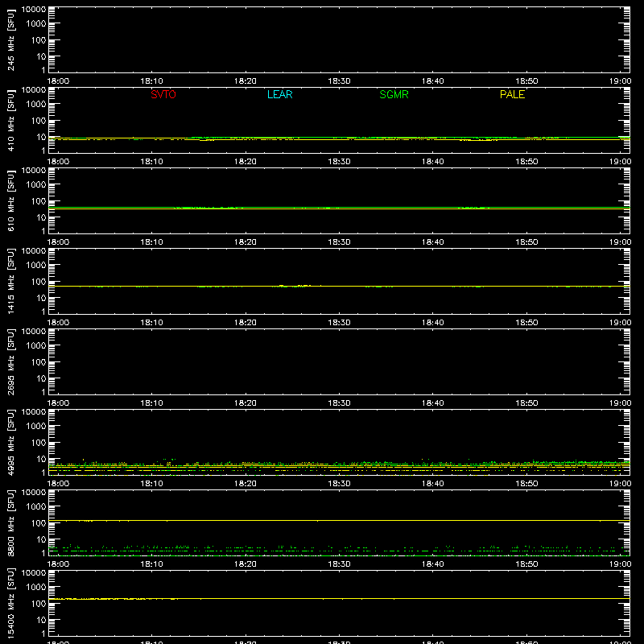644x644 pixels.
Task: Select the 8800 MHz [SFU] axis title
Action: click(11, 522)
